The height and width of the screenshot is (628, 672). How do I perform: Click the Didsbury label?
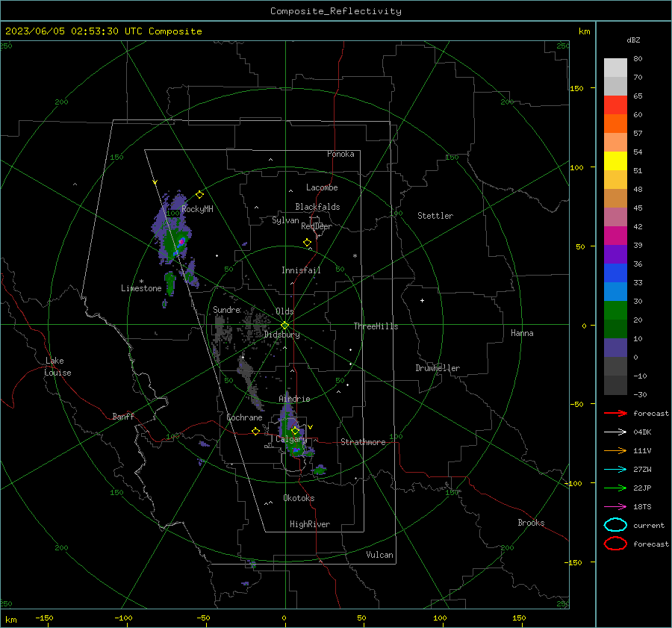(x=281, y=335)
